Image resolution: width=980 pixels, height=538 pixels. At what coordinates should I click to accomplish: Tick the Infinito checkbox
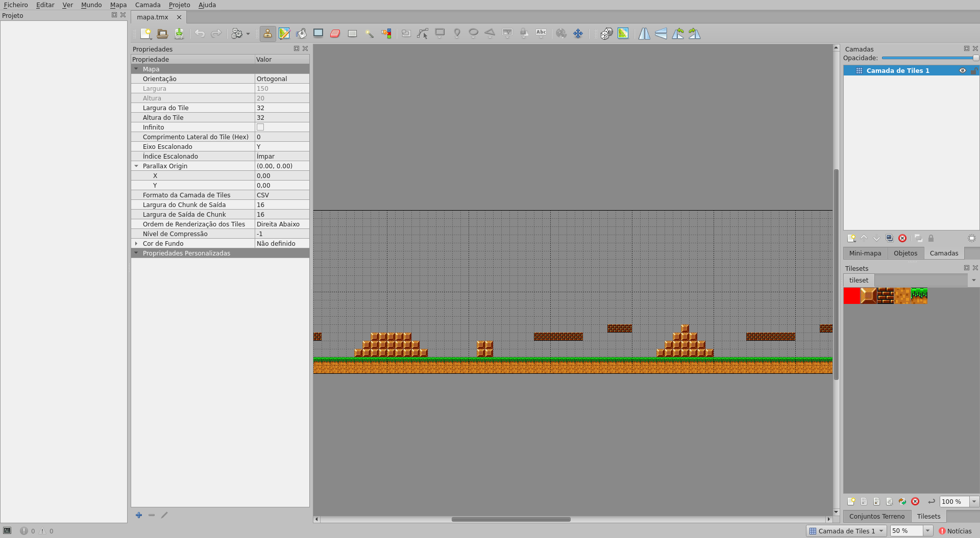tap(260, 127)
